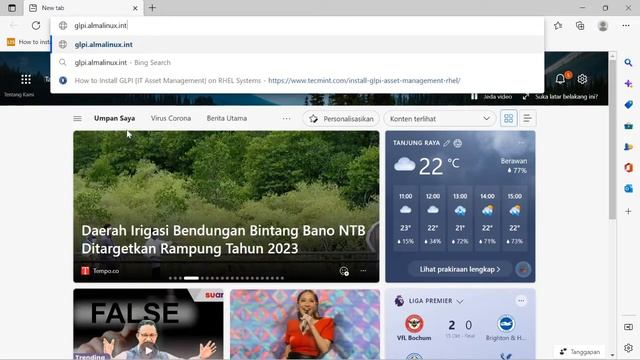Open sidebar Tools briefcase icon
640x360 pixels.
point(628,126)
